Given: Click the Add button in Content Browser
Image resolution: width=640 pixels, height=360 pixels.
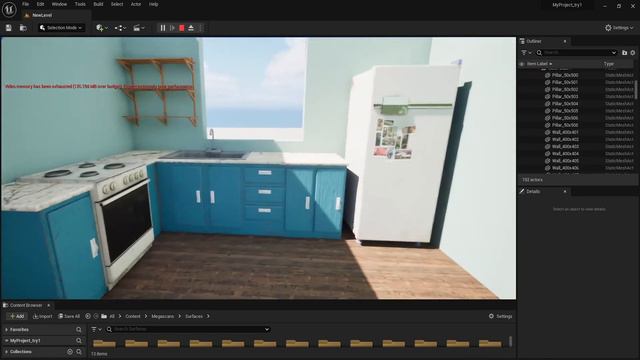Looking at the screenshot, I should [17, 316].
